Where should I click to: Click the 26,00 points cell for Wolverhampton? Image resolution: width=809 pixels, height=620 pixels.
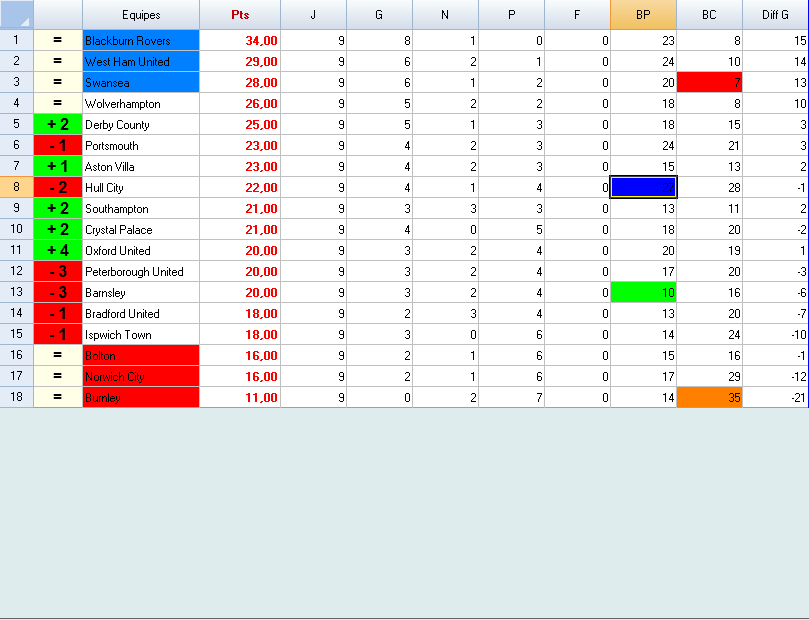coord(240,103)
